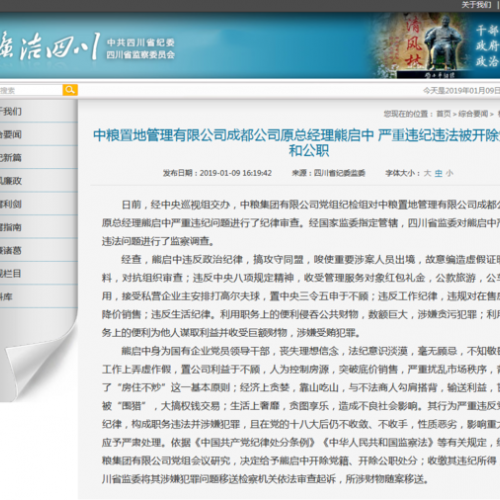Set font size to 小
The image size is (500, 500).
(x=450, y=173)
